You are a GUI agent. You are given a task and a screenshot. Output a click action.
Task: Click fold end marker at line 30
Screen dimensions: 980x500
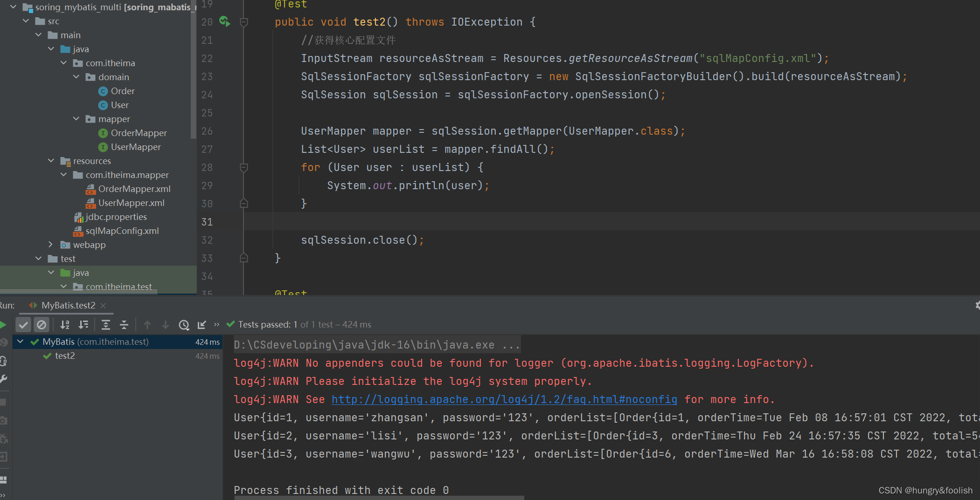coord(243,204)
